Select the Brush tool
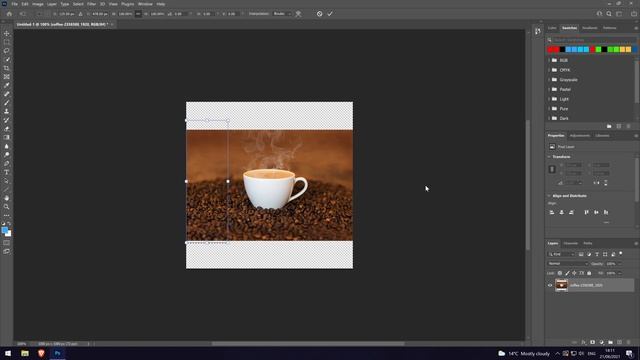The width and height of the screenshot is (640, 360). click(x=7, y=103)
